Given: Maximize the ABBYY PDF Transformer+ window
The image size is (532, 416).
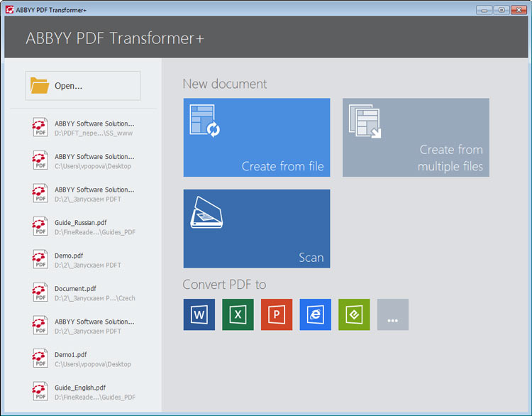Looking at the screenshot, I should tap(501, 10).
